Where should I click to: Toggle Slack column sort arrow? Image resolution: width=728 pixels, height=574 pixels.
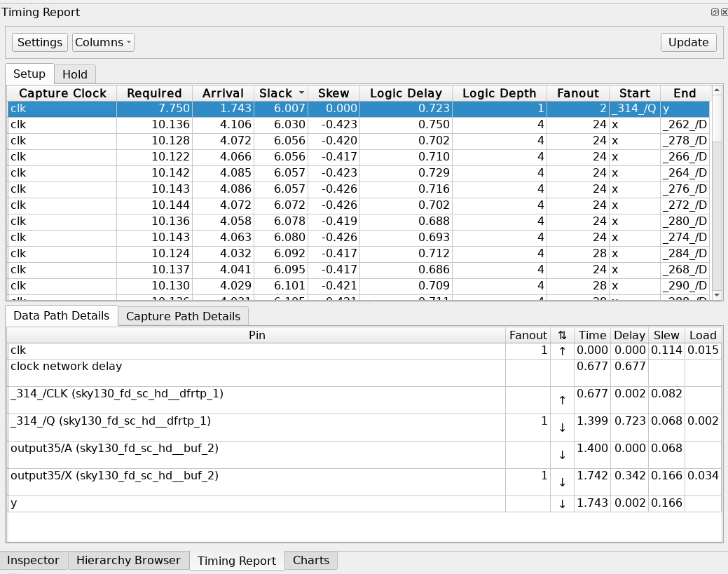(x=301, y=93)
